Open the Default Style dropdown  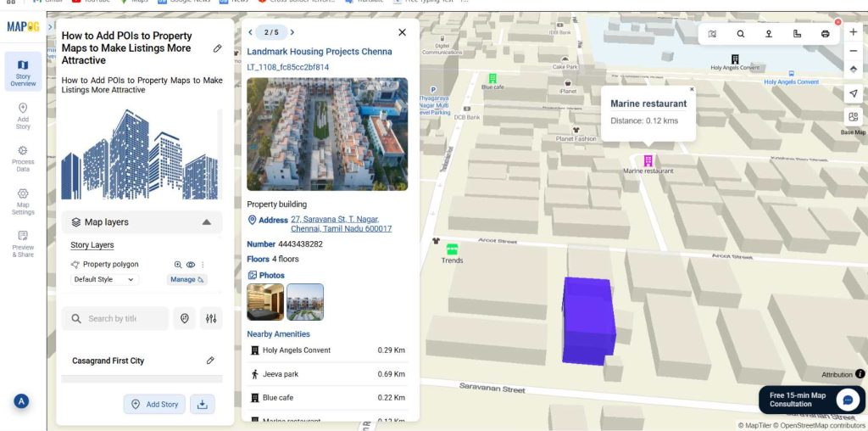[104, 279]
